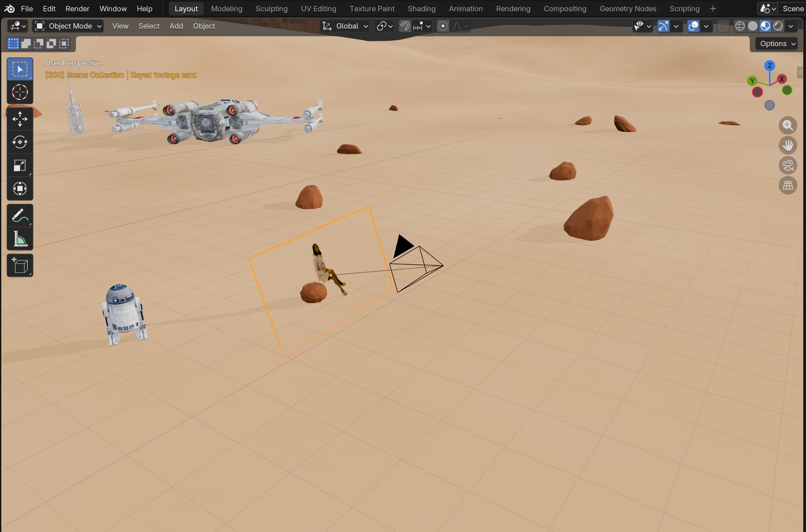Switch to rendered viewport shading
Viewport: 806px width, 532px height.
[x=778, y=26]
